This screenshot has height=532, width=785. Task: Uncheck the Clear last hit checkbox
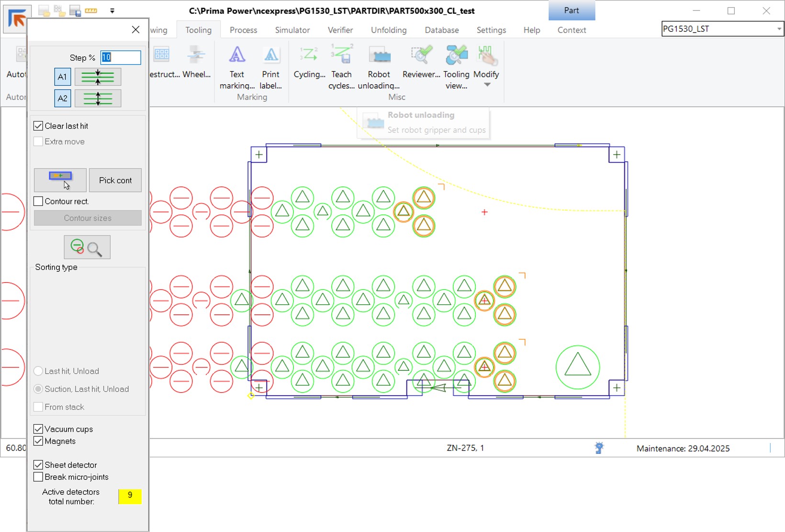coord(38,126)
